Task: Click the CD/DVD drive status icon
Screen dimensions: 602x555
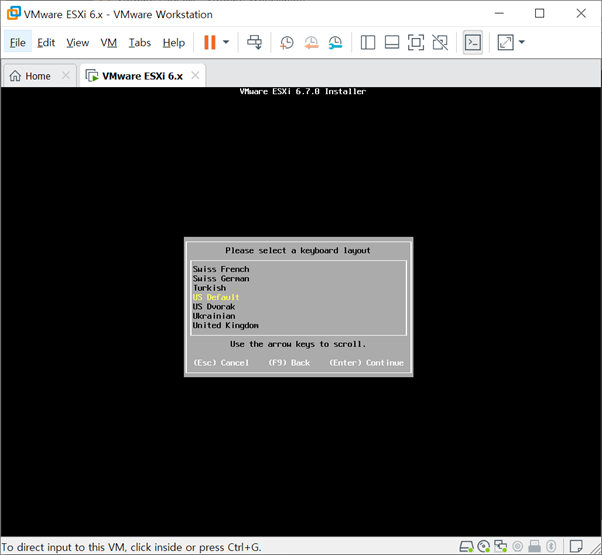Action: click(484, 546)
